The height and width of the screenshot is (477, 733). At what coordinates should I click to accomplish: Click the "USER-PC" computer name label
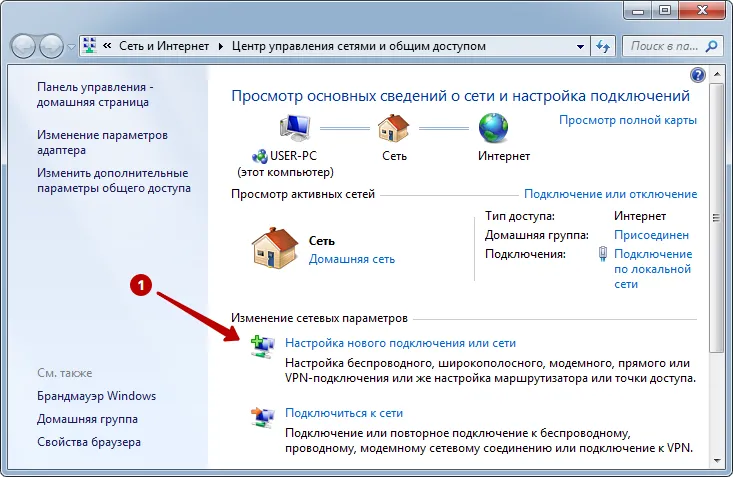point(293,156)
